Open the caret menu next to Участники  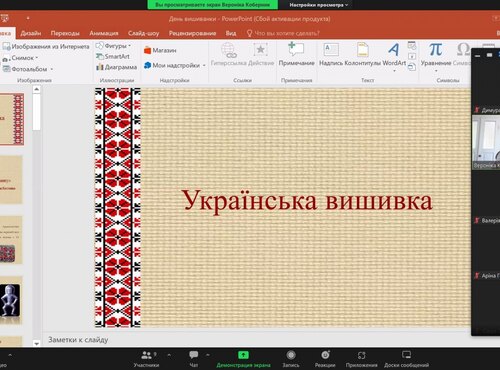click(x=169, y=355)
